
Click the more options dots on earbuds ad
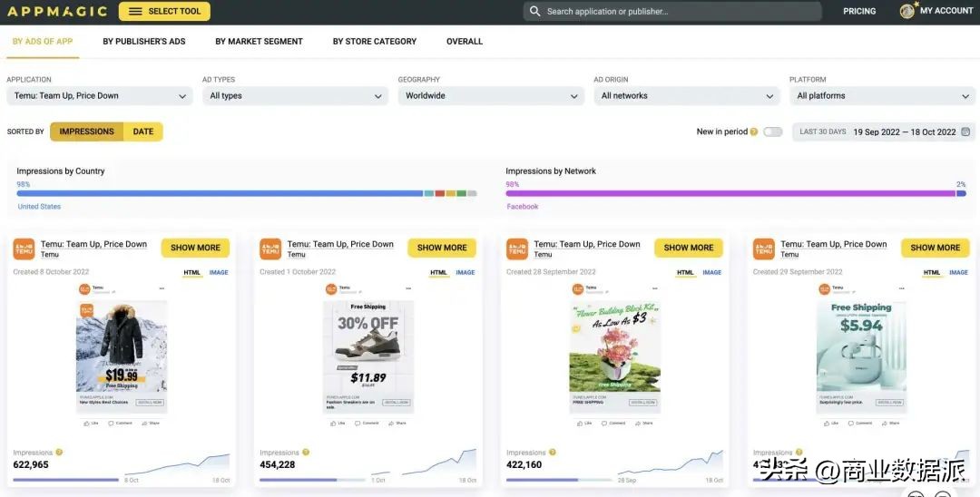point(901,288)
